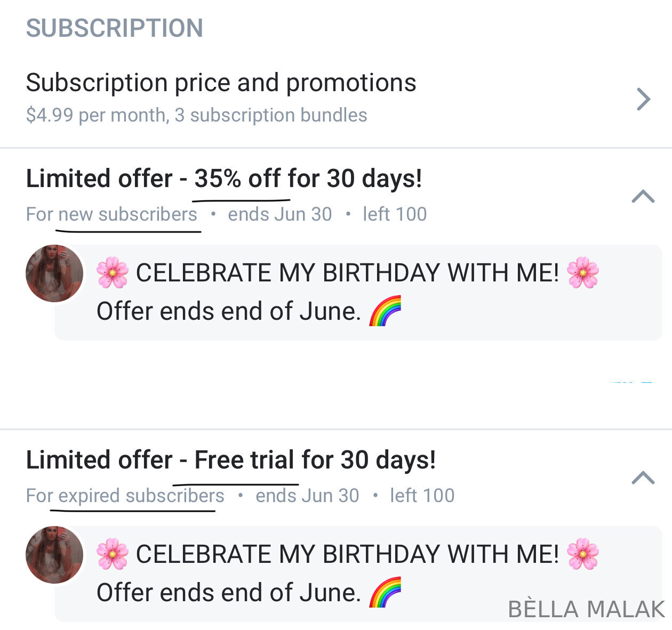Open profile avatar in the Free trial offer
The width and height of the screenshot is (672, 630).
(x=54, y=555)
